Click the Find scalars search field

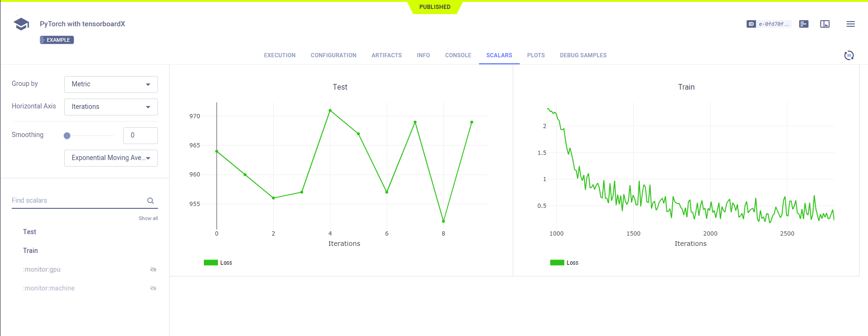tap(77, 200)
